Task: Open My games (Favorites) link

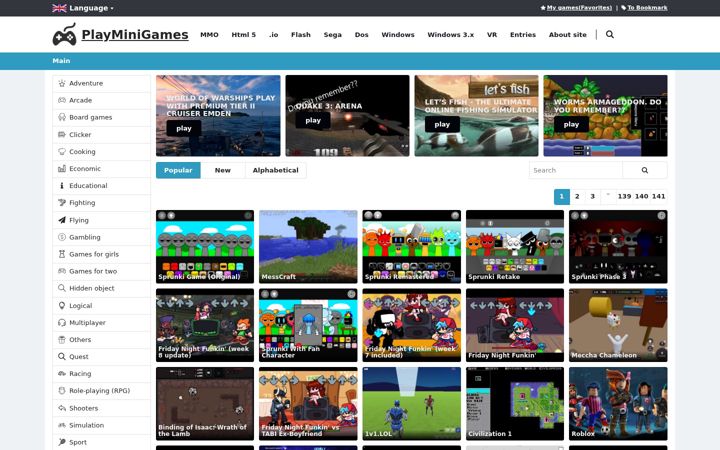Action: point(579,8)
